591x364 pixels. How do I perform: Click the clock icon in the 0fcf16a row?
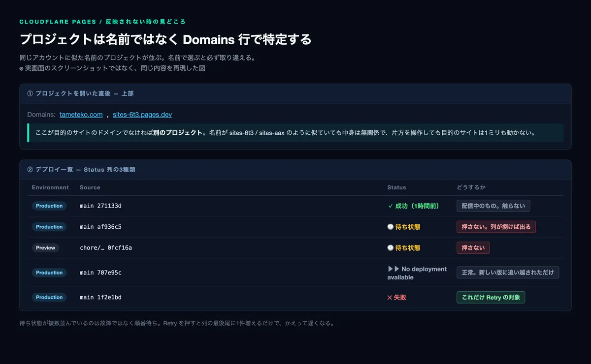391,248
